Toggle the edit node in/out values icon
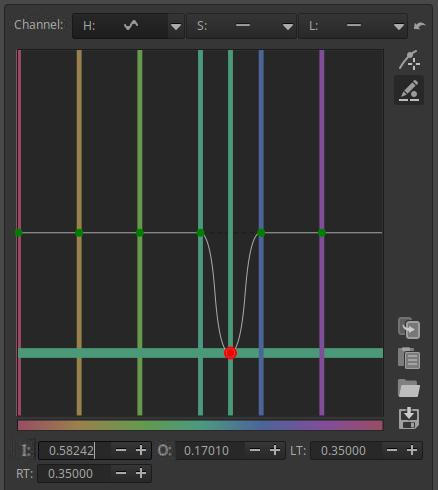Screen dimensions: 438x490 [409, 90]
